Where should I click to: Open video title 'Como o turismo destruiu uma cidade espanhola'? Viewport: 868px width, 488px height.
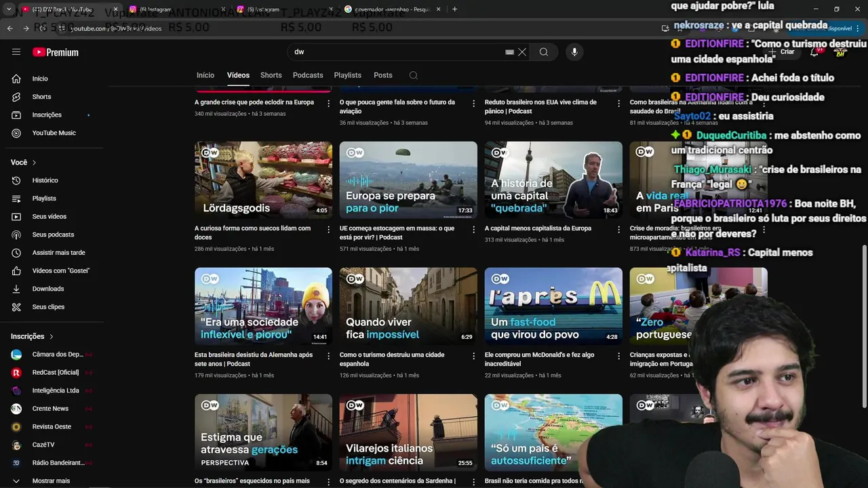coord(392,359)
